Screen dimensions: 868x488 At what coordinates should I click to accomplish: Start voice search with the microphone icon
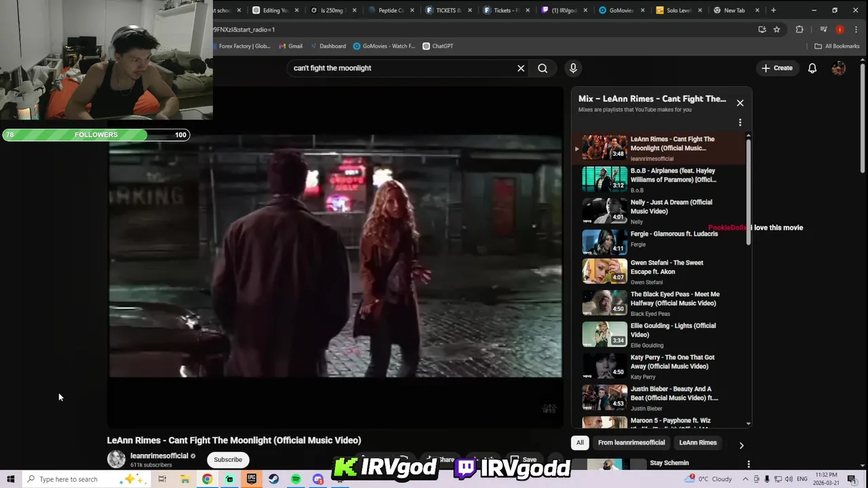(x=573, y=68)
